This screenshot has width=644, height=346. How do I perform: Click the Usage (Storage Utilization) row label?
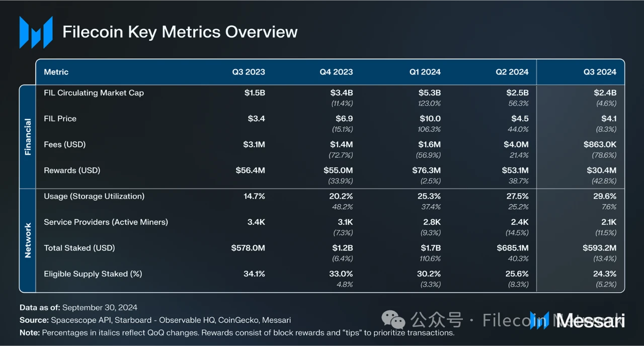coord(94,196)
